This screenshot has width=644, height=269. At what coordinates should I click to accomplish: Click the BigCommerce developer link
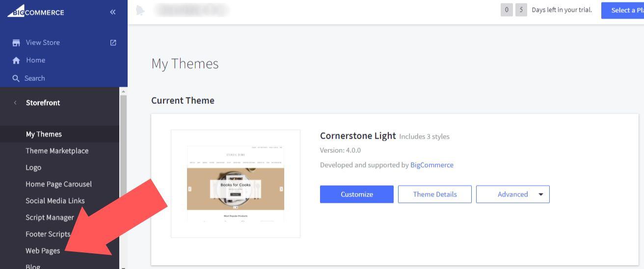coord(432,165)
